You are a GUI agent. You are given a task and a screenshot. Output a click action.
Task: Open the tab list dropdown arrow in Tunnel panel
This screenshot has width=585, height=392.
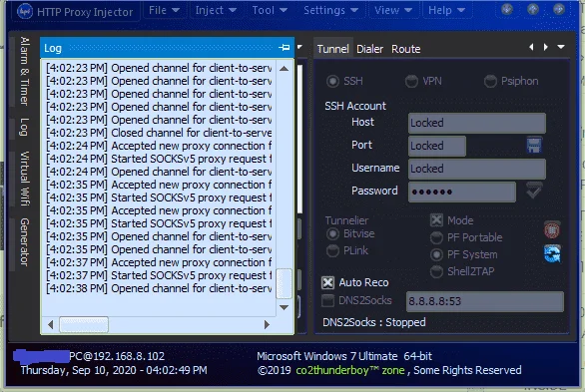[561, 47]
